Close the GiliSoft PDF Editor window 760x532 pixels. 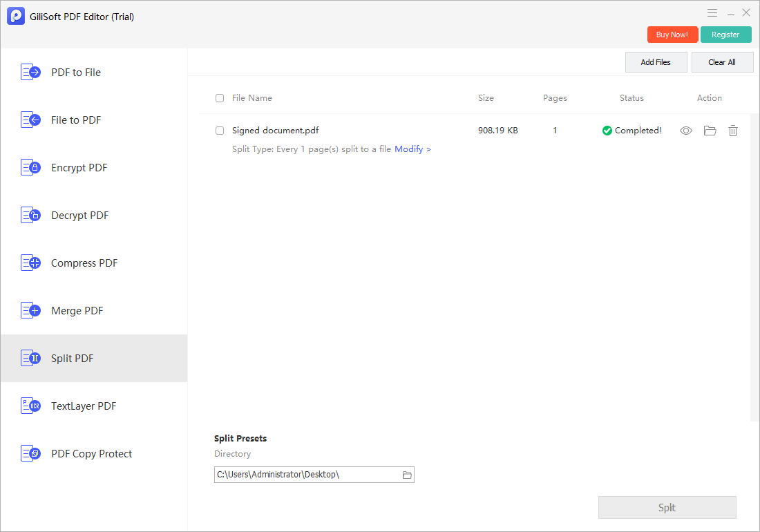746,13
